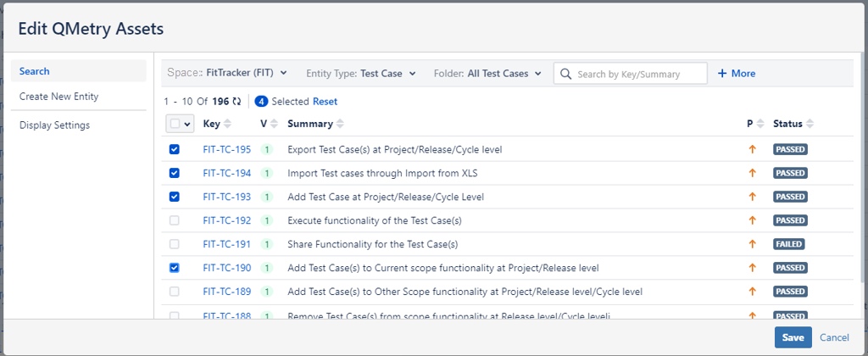This screenshot has width=868, height=356.
Task: Click the refresh icon next to 196
Action: click(236, 102)
